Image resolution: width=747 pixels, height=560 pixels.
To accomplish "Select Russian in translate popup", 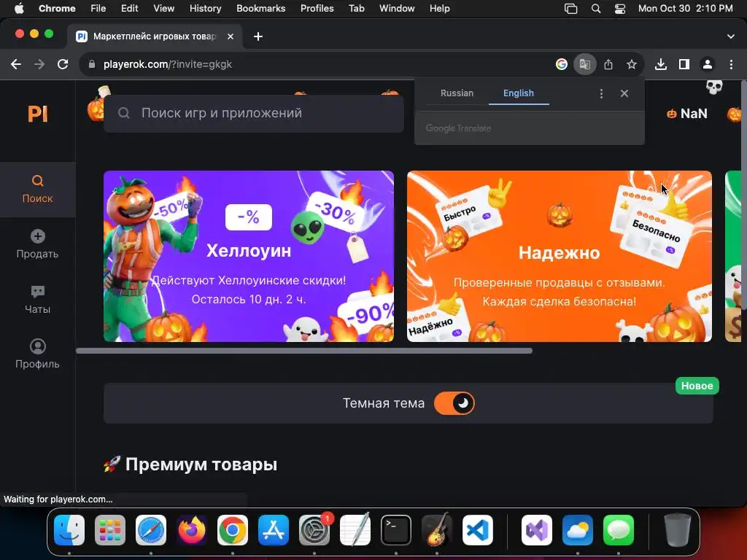I will click(x=457, y=93).
